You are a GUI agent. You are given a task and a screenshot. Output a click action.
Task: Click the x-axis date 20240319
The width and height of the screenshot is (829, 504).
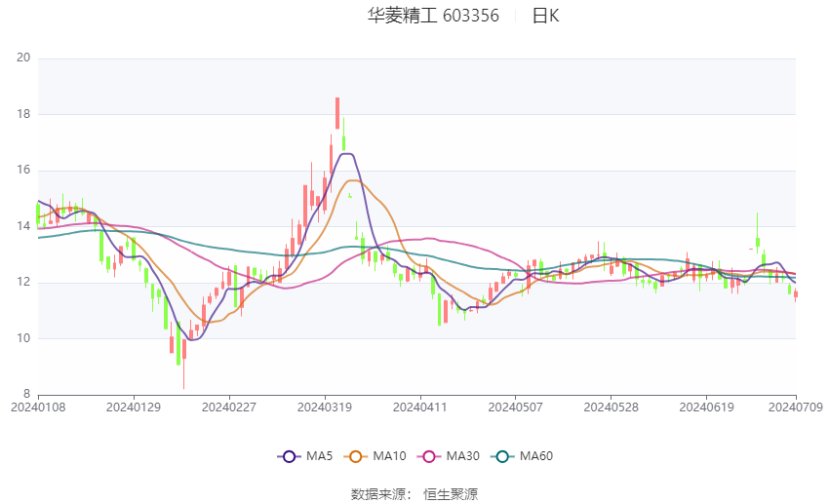tap(325, 407)
